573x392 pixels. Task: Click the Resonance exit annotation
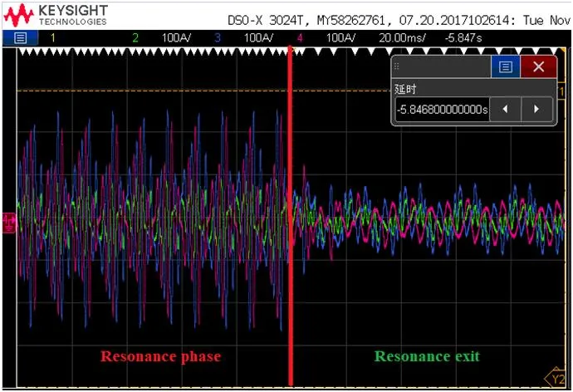click(426, 356)
